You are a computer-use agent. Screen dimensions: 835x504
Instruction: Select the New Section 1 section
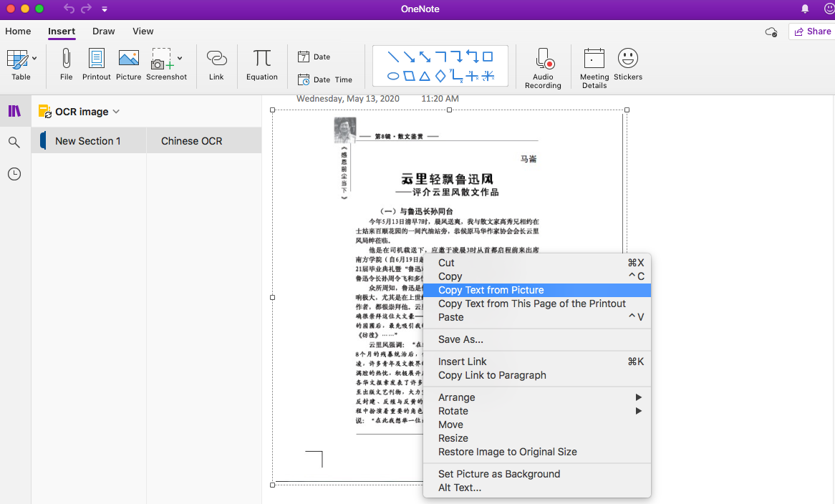[88, 141]
